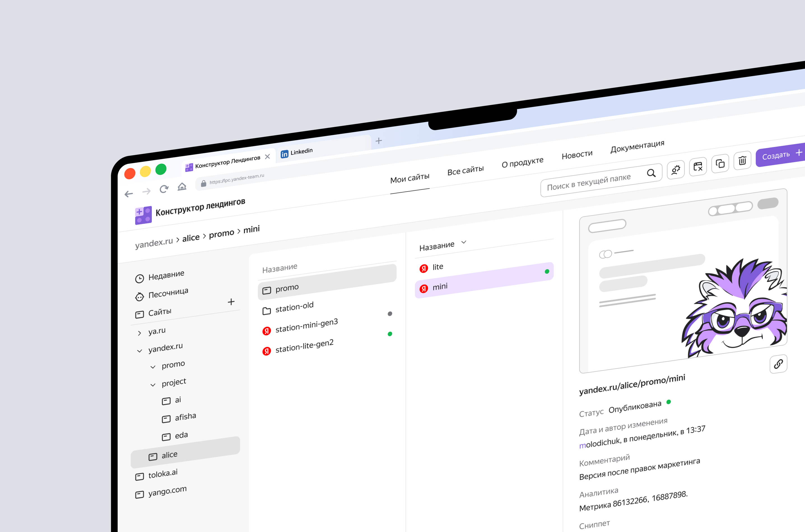Open the Название sort dropdown
The height and width of the screenshot is (532, 805).
click(x=464, y=242)
